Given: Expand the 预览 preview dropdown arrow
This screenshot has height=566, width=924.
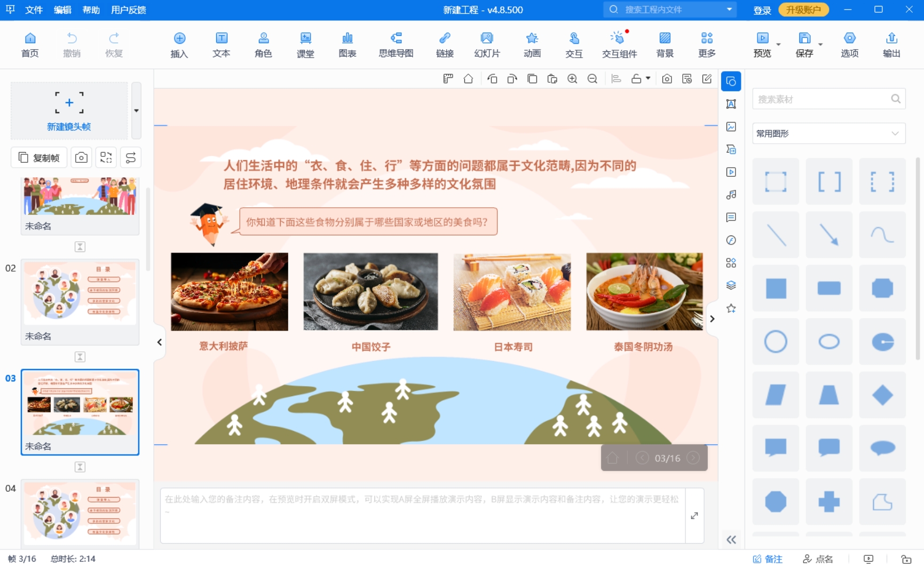Looking at the screenshot, I should pyautogui.click(x=778, y=44).
